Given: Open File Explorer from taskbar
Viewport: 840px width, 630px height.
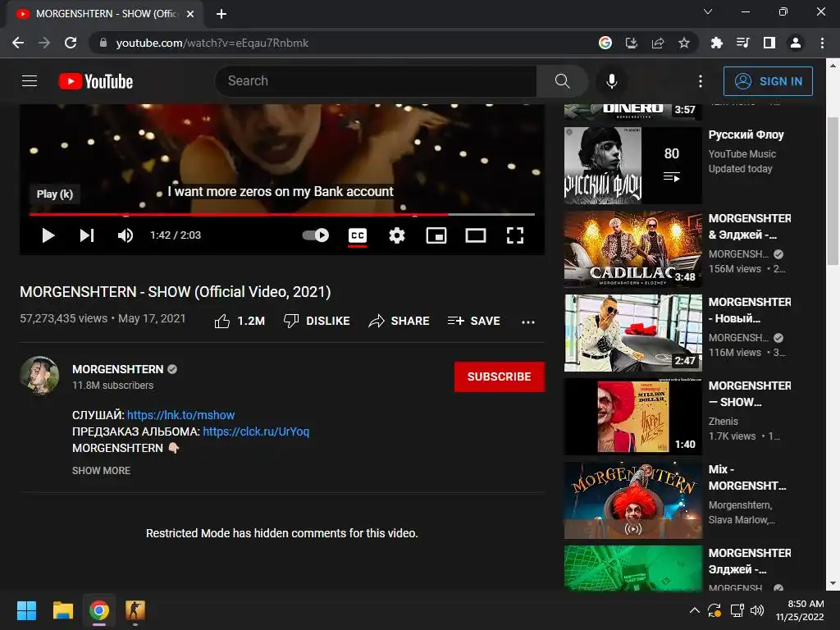Looking at the screenshot, I should (62, 610).
